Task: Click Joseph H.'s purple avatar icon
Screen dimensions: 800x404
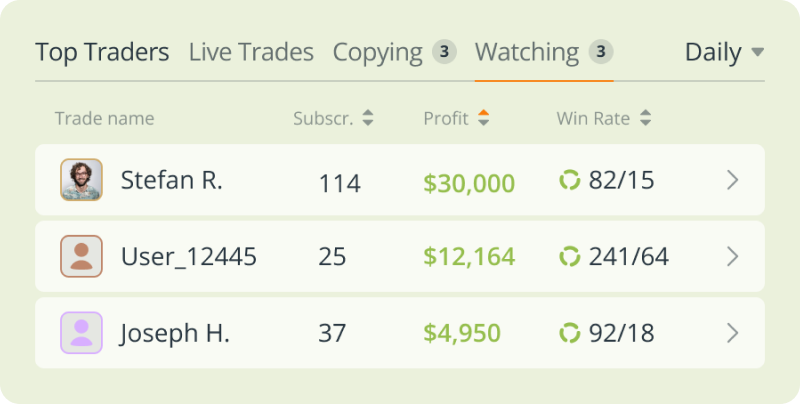Action: pos(82,333)
